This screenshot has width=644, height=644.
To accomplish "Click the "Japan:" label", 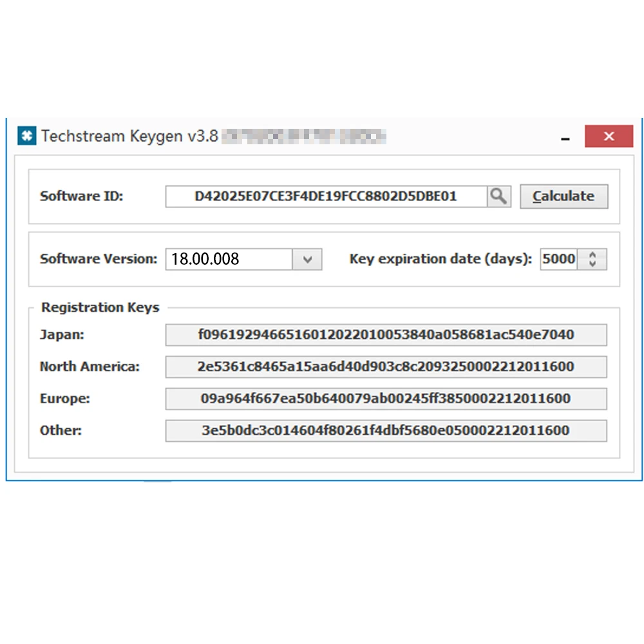I will pos(62,335).
